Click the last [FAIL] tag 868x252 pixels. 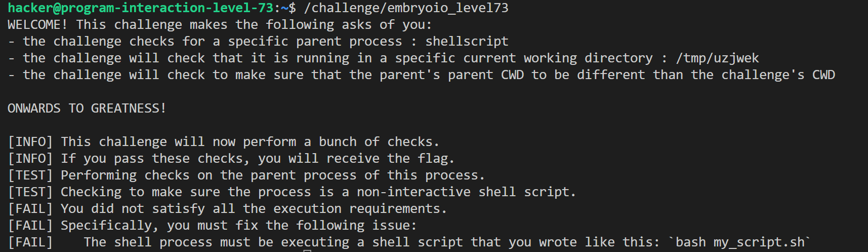[30, 242]
